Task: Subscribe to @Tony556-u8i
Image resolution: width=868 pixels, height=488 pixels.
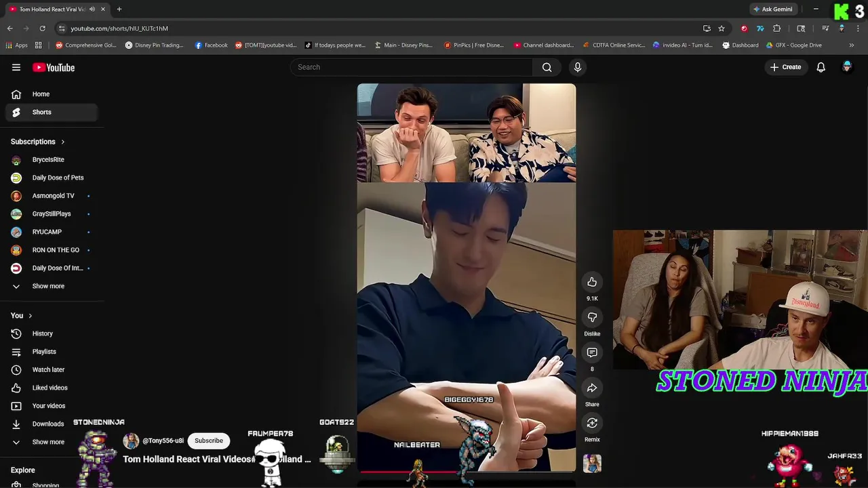Action: tap(209, 441)
